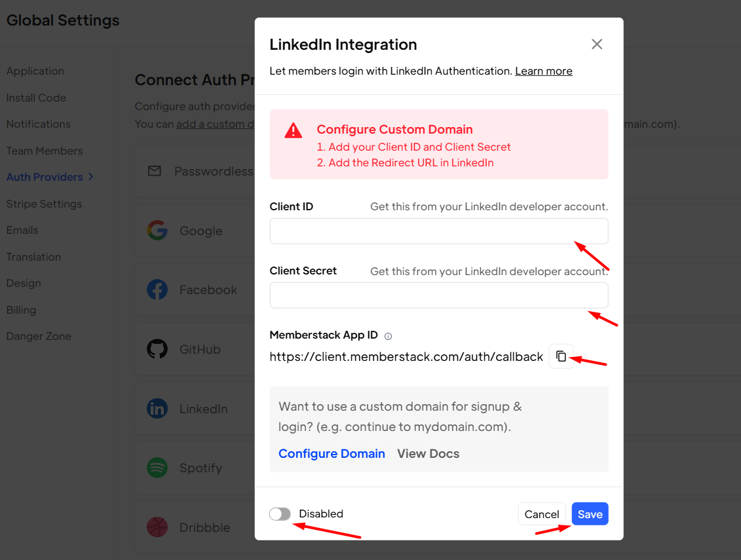Viewport: 741px width, 560px height.
Task: Open the Learn more link
Action: tap(543, 71)
